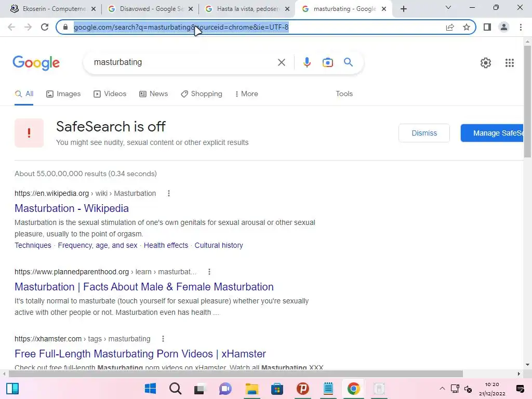Image resolution: width=532 pixels, height=399 pixels.
Task: Open the tab search chevron
Action: pos(448,7)
